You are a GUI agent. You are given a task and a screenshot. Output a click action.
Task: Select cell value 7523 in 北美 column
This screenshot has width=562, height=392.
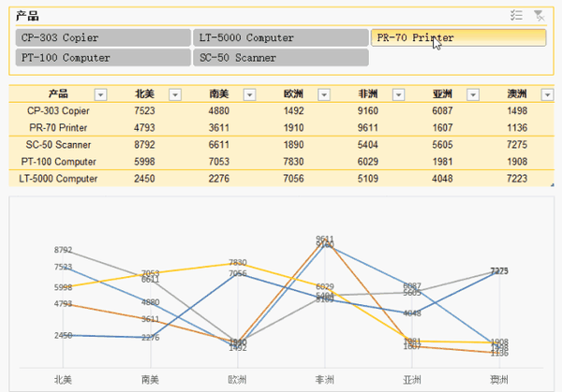(144, 111)
